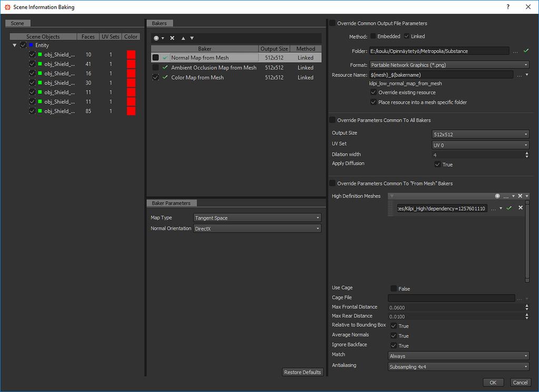Viewport: 539px width, 392px height.
Task: Sort by the Output Size column header
Action: [x=274, y=49]
